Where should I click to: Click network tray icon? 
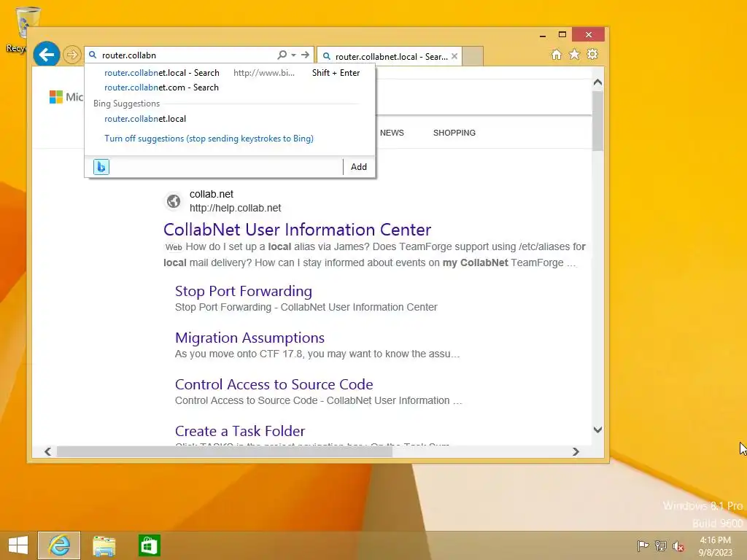coord(661,545)
